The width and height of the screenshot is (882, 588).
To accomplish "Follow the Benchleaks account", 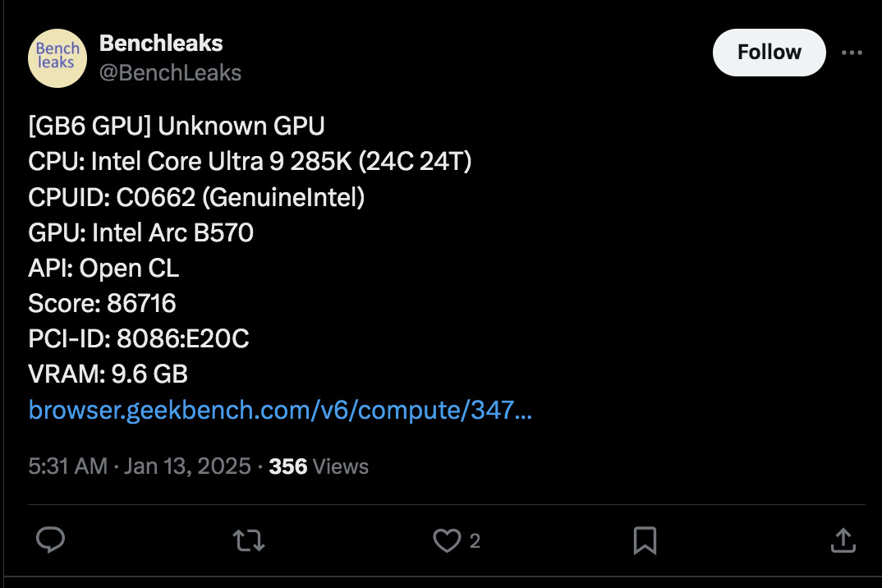I will coord(769,53).
